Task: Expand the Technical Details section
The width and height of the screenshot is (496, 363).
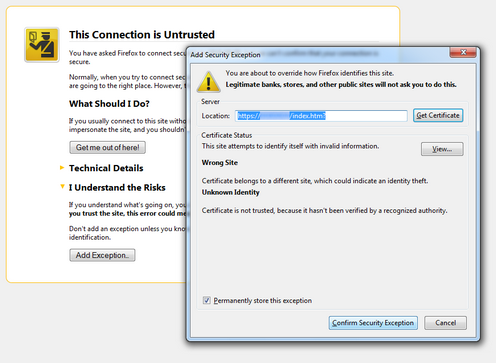Action: click(62, 168)
